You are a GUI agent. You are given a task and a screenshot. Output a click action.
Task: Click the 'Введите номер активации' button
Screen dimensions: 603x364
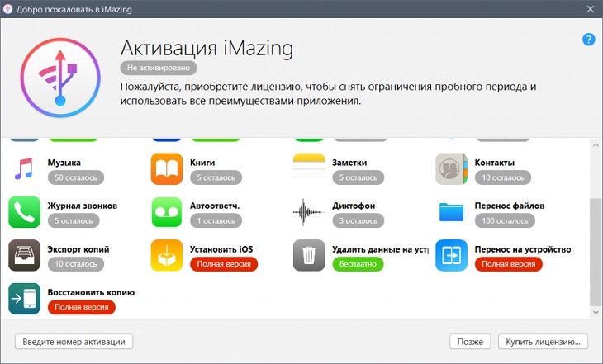coord(74,342)
